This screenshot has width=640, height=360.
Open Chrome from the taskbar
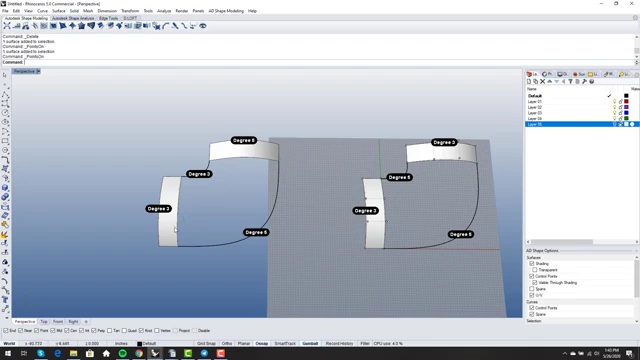(139, 353)
